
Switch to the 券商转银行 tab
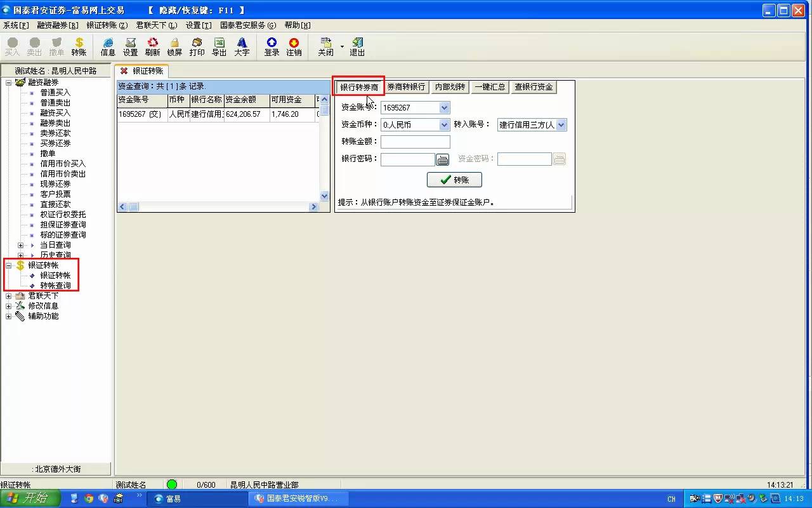(406, 87)
